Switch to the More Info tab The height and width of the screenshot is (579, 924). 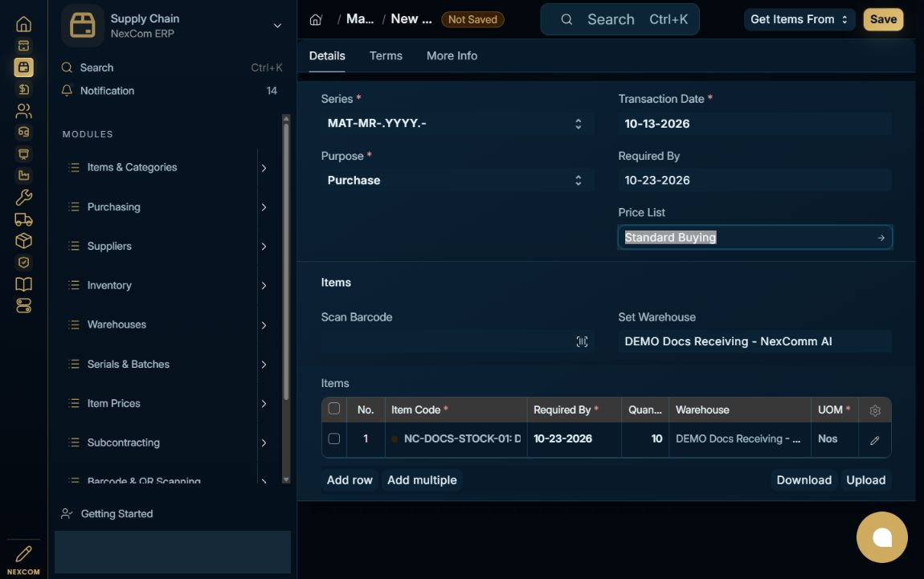[452, 56]
